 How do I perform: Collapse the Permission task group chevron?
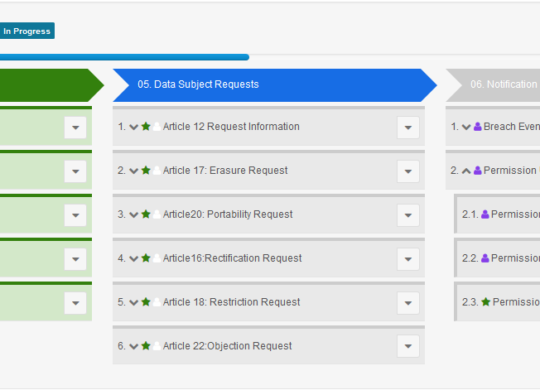pos(466,171)
